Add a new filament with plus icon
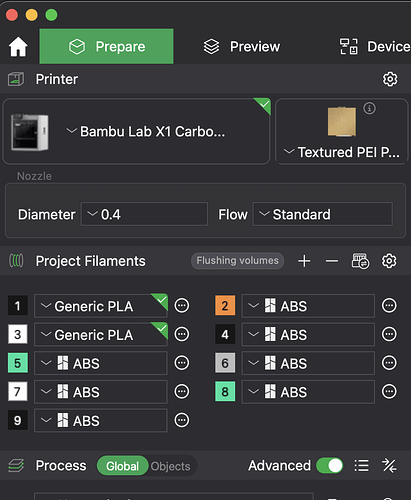This screenshot has height=500, width=411. point(304,261)
